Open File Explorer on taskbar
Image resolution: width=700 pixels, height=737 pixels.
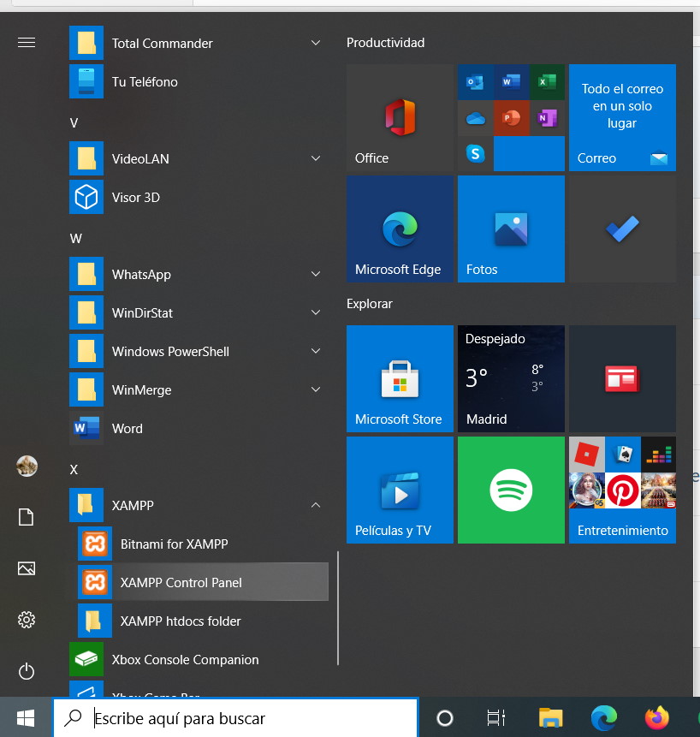point(550,717)
